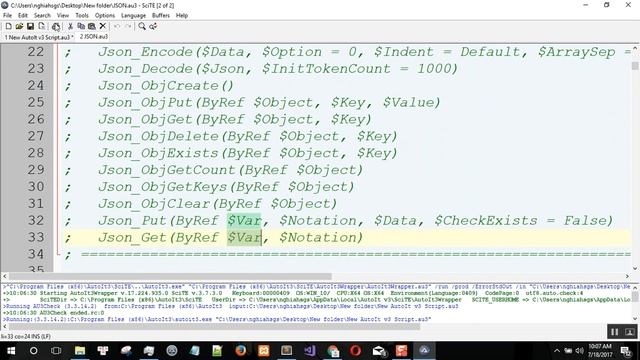Click the Close file toolbar icon
This screenshot has width=640, height=360.
coord(41,27)
